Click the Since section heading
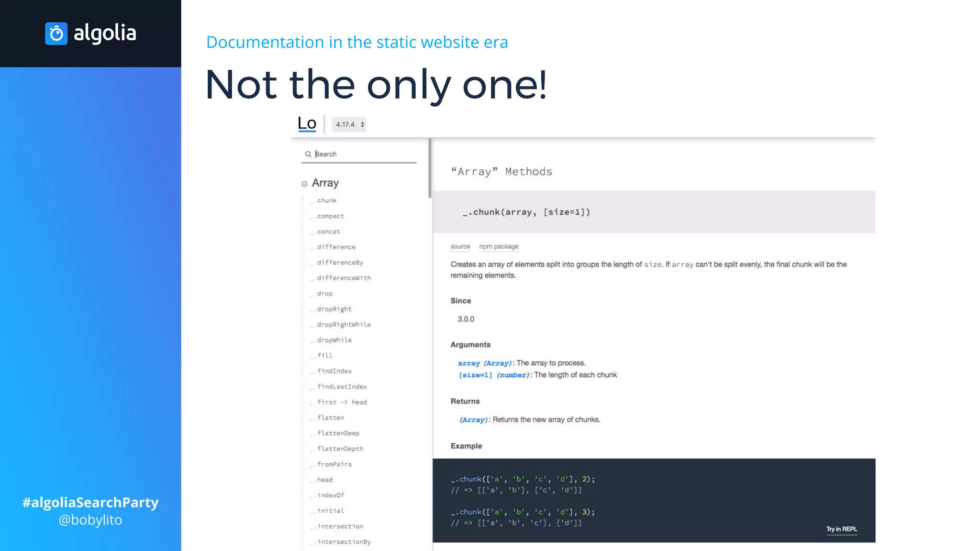Screen dimensions: 980x551 pyautogui.click(x=461, y=301)
